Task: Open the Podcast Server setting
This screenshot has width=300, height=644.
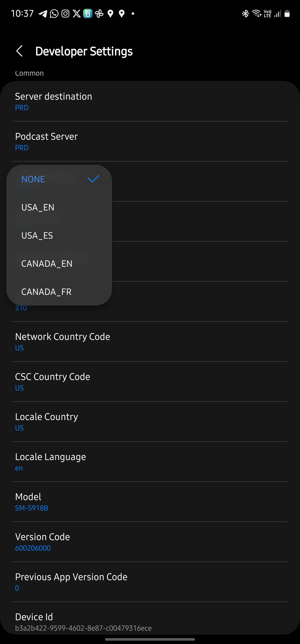Action: (150, 141)
